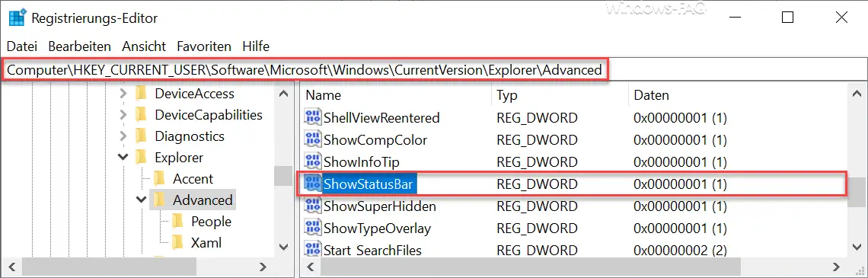Click the ShowSuperHidden DWORD icon

click(x=313, y=206)
